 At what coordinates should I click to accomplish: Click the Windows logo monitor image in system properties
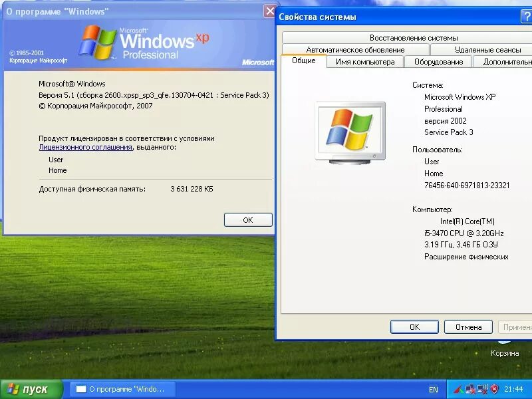coord(350,132)
